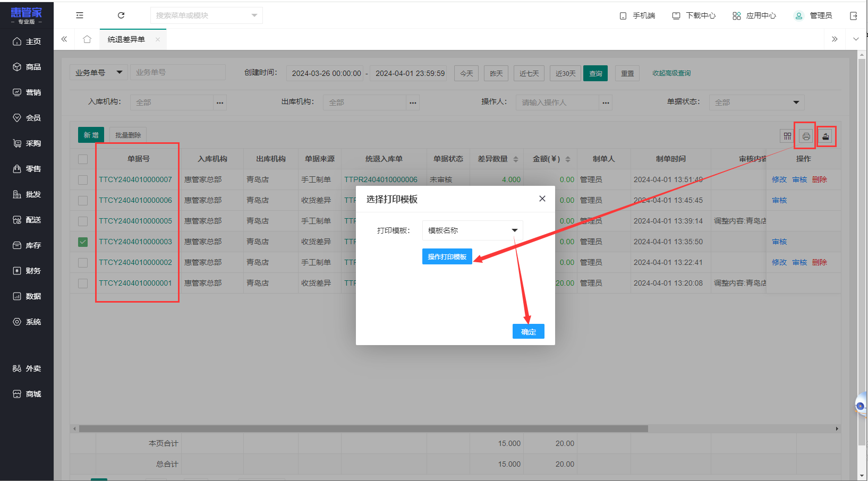Screen dimensions: 868x481
Task: Click the 管理员 user avatar
Action: (798, 16)
